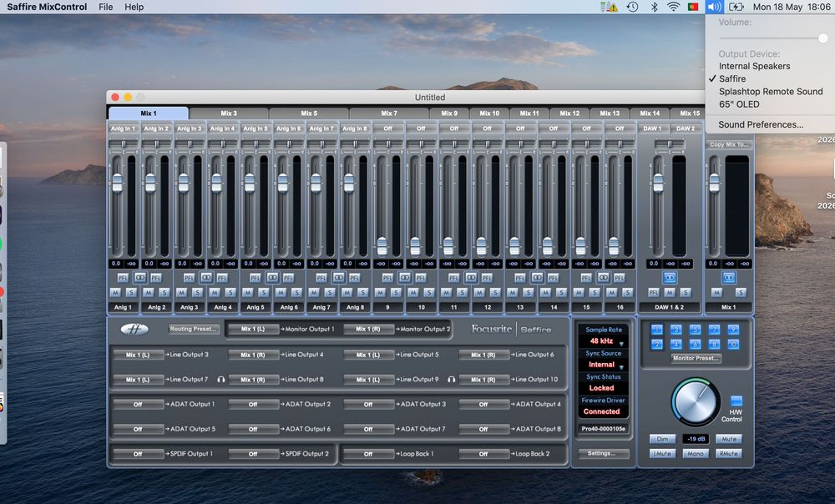Switch to the Mix 12 tab
This screenshot has width=835, height=504.
tap(569, 113)
